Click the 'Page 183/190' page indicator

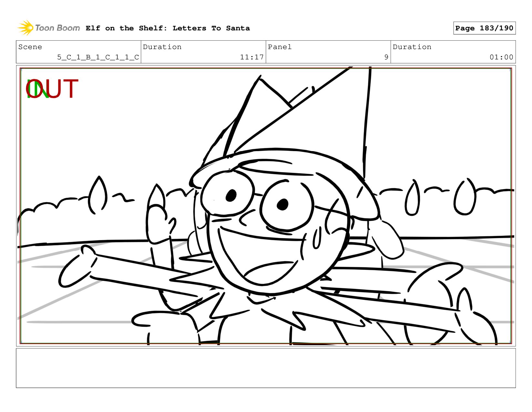tap(484, 28)
